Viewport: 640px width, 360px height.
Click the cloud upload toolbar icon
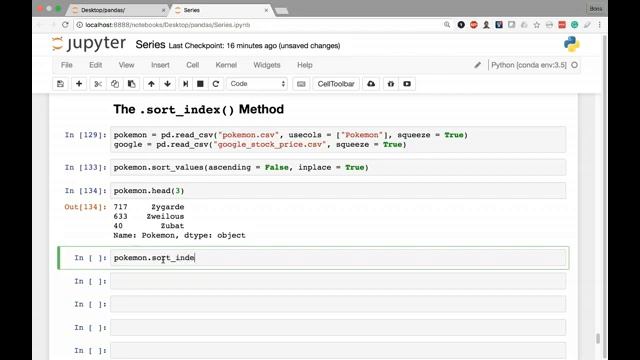371,84
